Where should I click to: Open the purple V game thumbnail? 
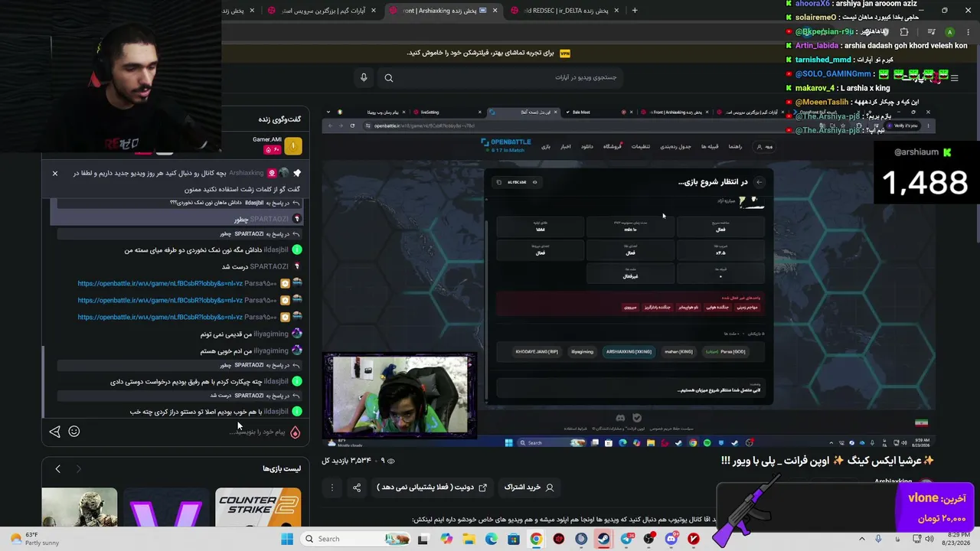165,508
